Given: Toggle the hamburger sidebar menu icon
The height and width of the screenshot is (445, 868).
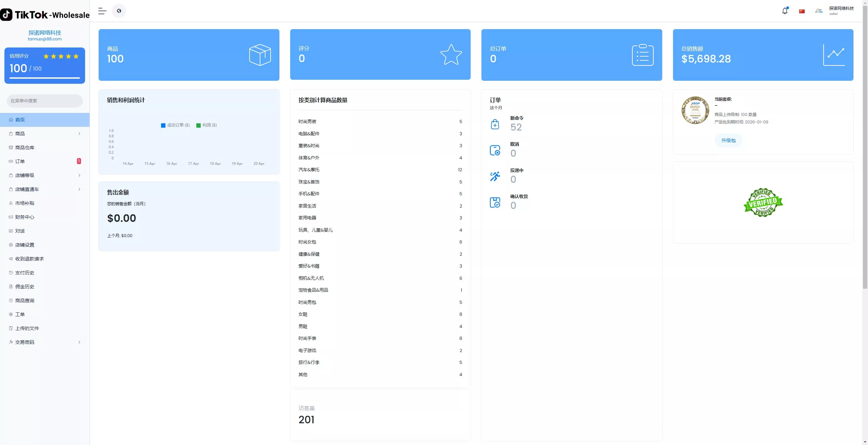Looking at the screenshot, I should [102, 11].
